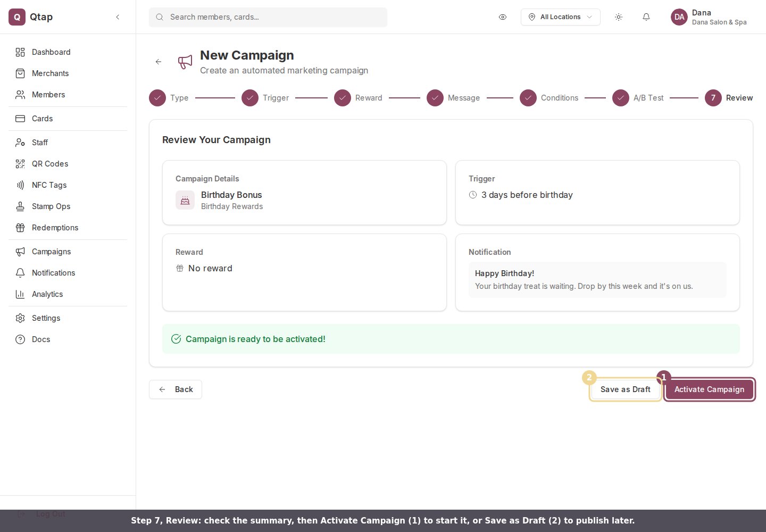Click the Birthday Bonus campaign name
The width and height of the screenshot is (766, 532).
tap(231, 195)
